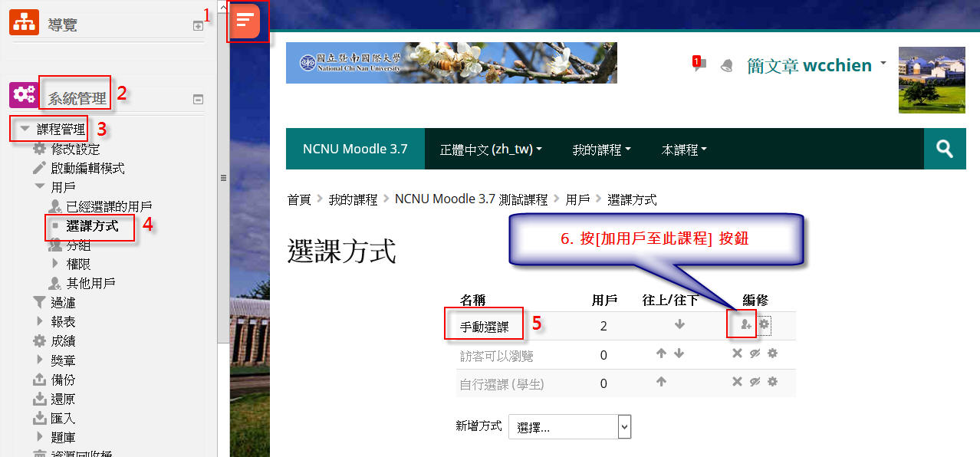Collapse the 課程管理 tree node
980x457 pixels.
pos(25,130)
